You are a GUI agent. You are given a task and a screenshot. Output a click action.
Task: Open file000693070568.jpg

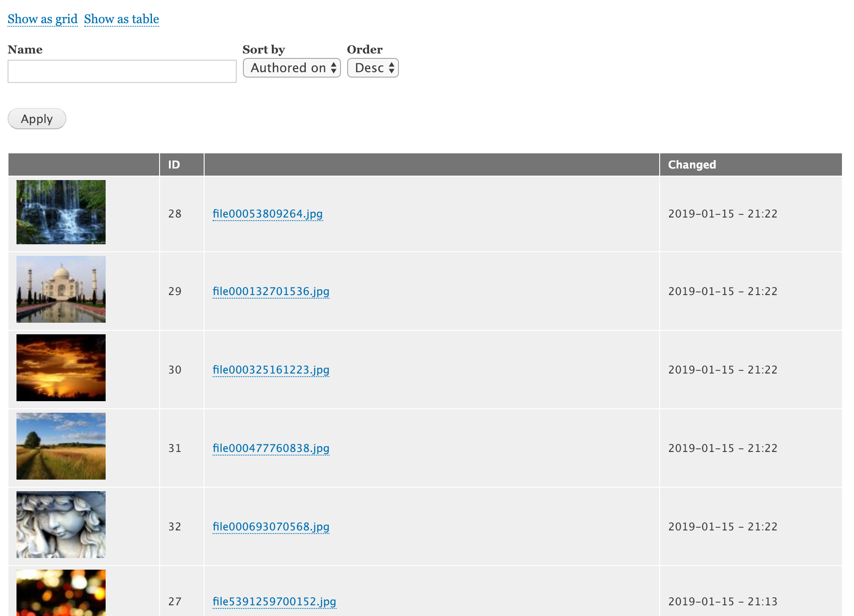click(271, 526)
